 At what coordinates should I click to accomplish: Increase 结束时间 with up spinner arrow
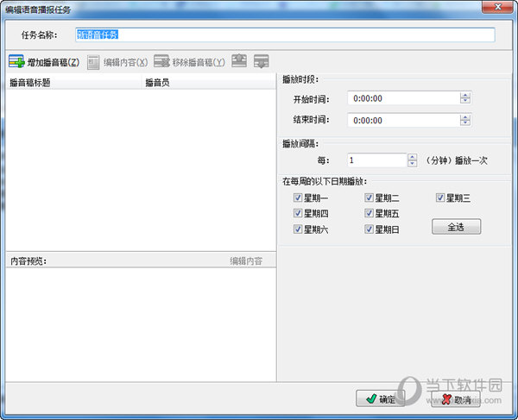pos(465,117)
